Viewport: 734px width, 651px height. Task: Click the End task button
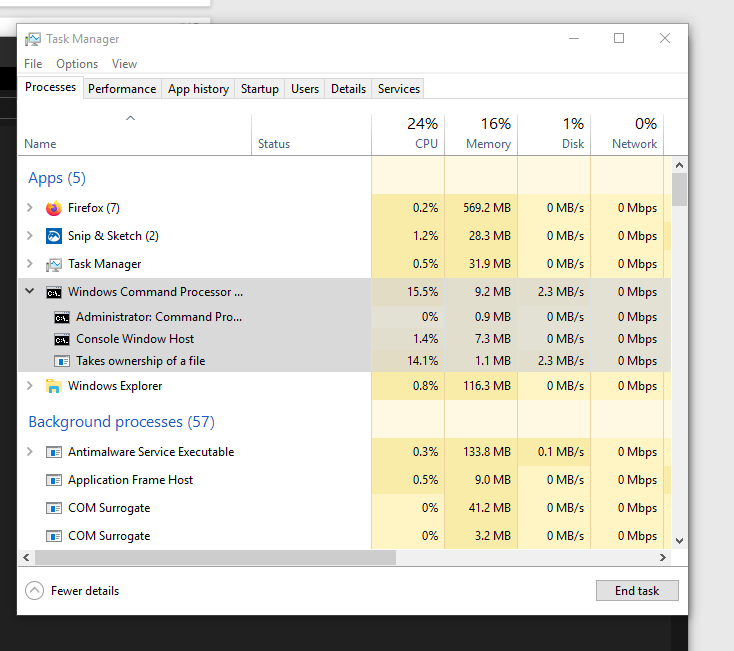(637, 591)
